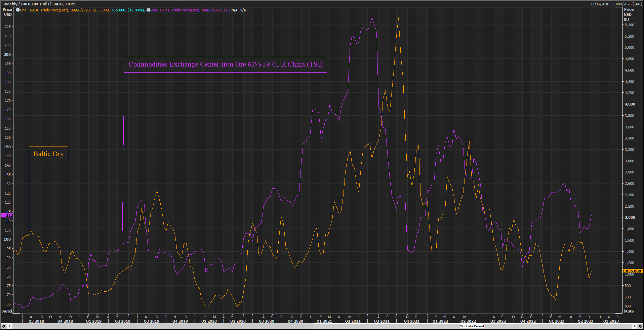Click the +15.000 change value in legend
The image size is (644, 330).
(118, 10)
